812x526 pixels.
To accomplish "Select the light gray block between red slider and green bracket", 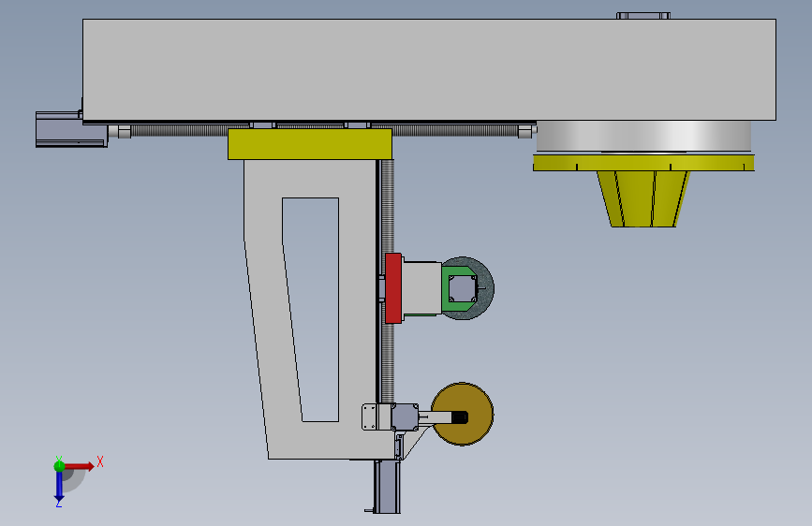I will 421,288.
